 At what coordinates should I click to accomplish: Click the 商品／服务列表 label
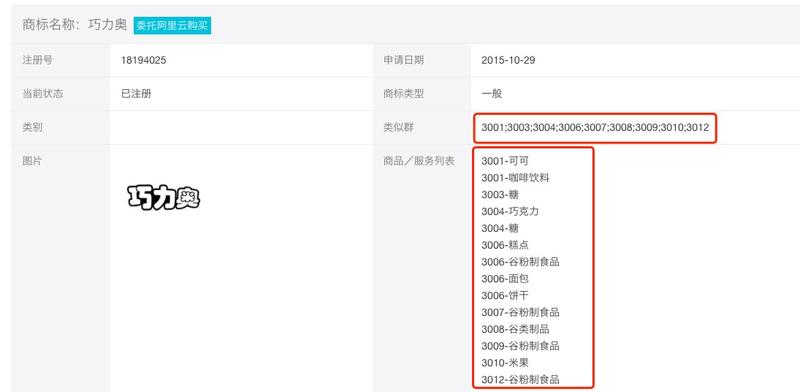point(418,161)
